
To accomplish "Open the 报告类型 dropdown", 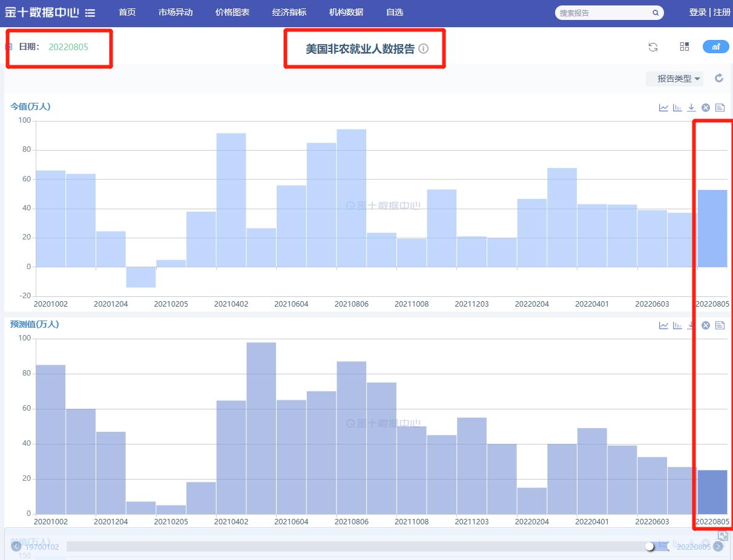I will tap(674, 79).
